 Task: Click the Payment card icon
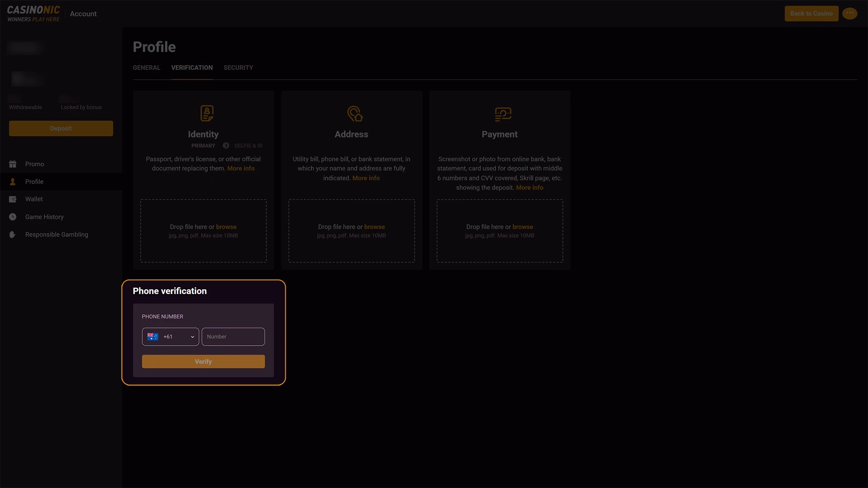pos(503,114)
